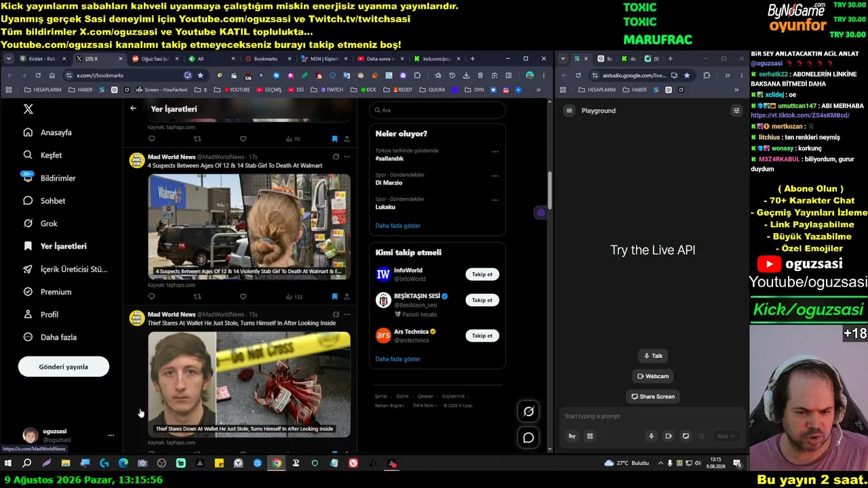Repost the Walmart stabbing post
This screenshot has width=868, height=488.
pos(197,296)
